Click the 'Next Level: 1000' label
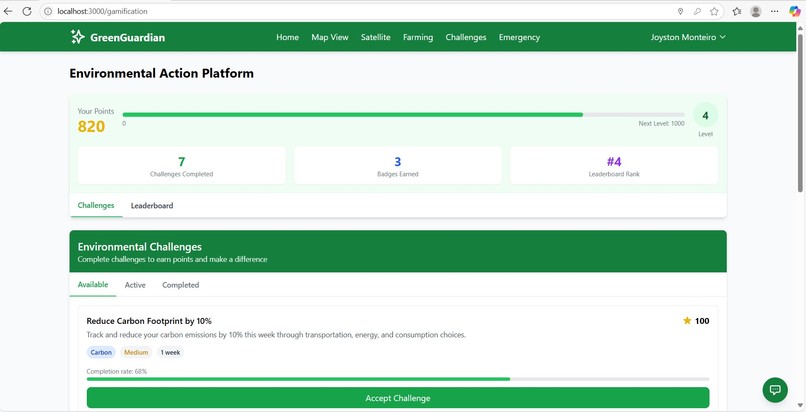 [662, 124]
